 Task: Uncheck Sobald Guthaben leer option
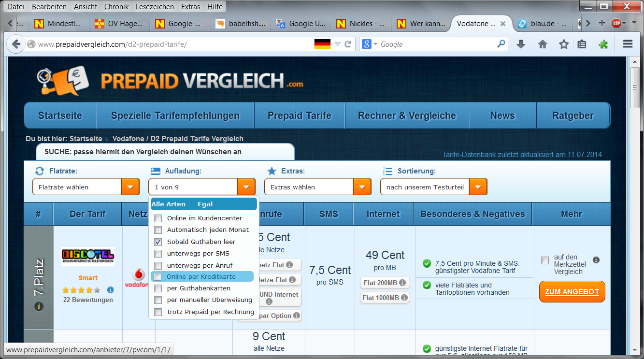pos(158,242)
